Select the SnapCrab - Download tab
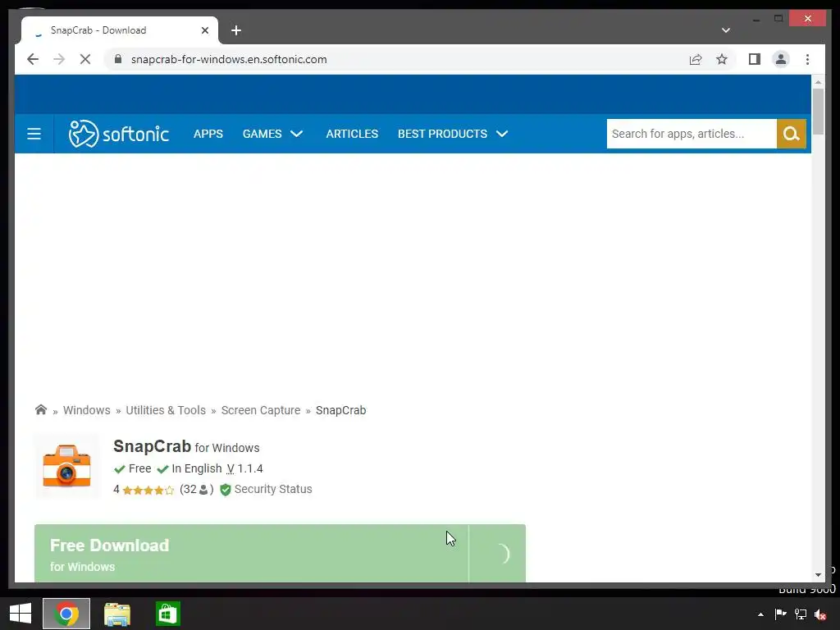This screenshot has height=630, width=840. click(x=120, y=30)
